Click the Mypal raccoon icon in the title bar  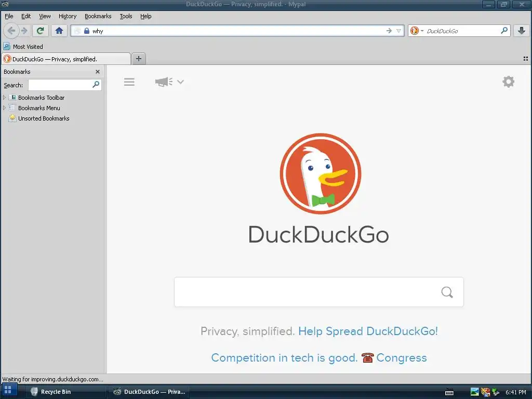[5, 4]
